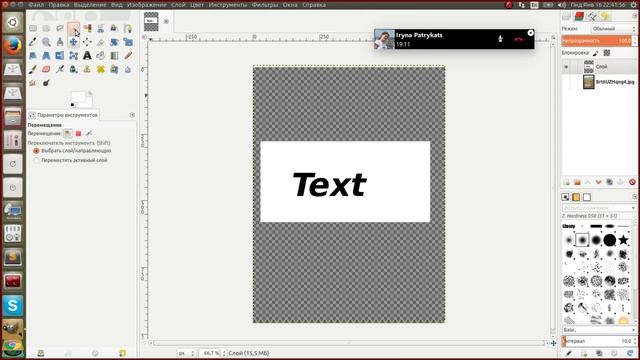Toggle lock alpha channel icon
This screenshot has width=640, height=360.
pos(607,53)
